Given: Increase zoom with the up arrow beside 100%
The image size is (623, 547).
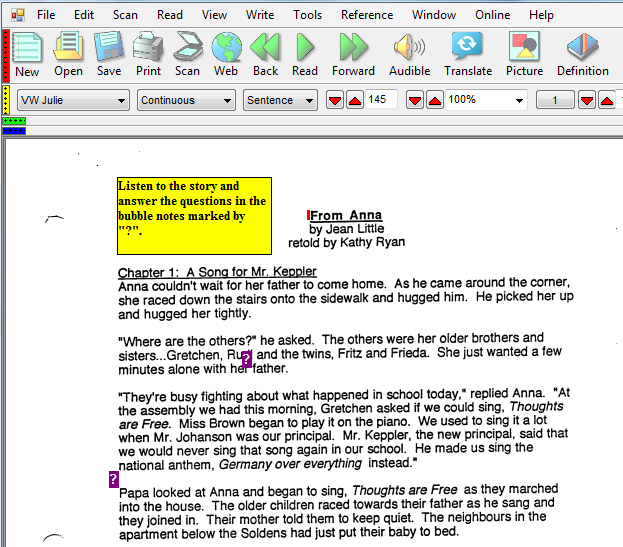Looking at the screenshot, I should pos(435,100).
